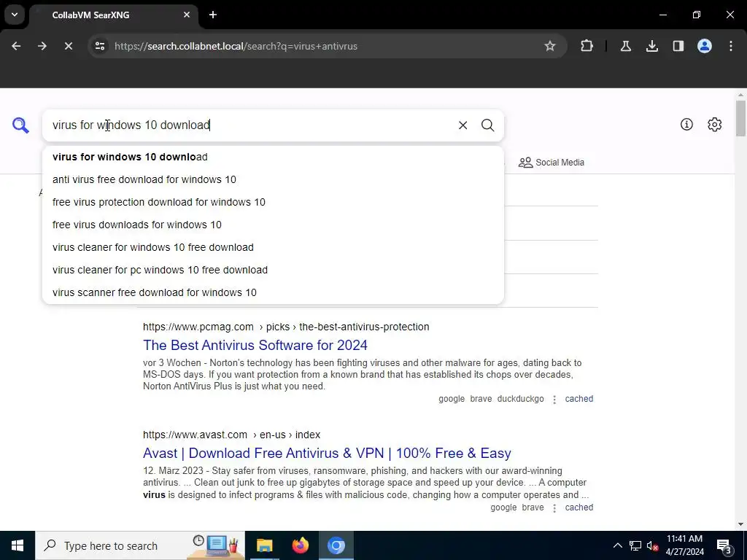Click google engine label on PCMag result
This screenshot has width=747, height=560.
(x=451, y=399)
